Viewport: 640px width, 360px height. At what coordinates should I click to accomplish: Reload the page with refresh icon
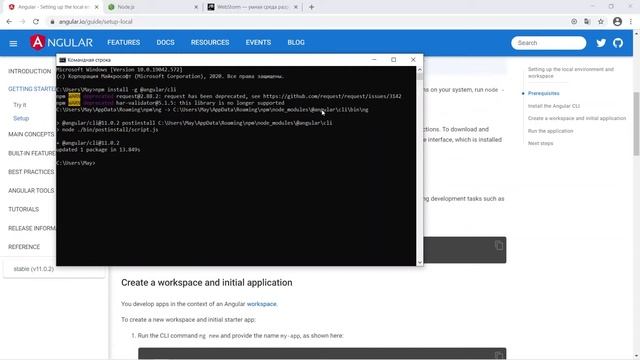coord(36,22)
